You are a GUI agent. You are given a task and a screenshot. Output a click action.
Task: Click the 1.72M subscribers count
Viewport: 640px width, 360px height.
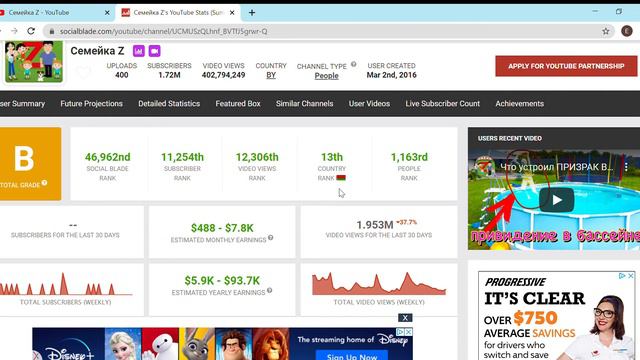point(169,75)
